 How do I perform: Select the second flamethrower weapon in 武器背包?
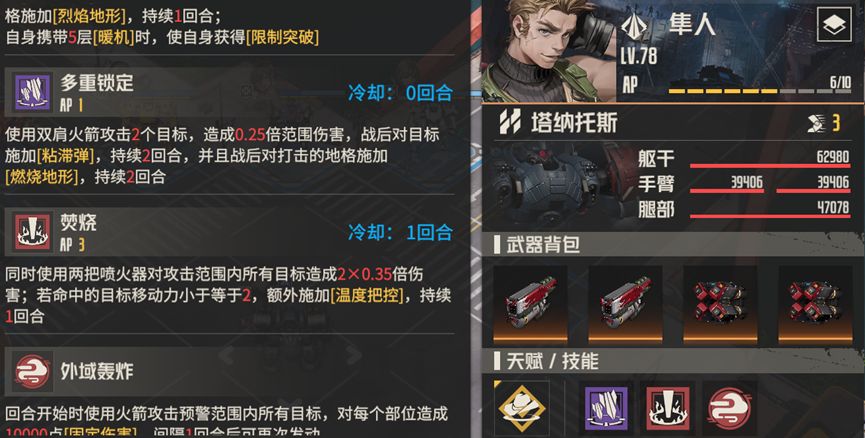(x=625, y=304)
